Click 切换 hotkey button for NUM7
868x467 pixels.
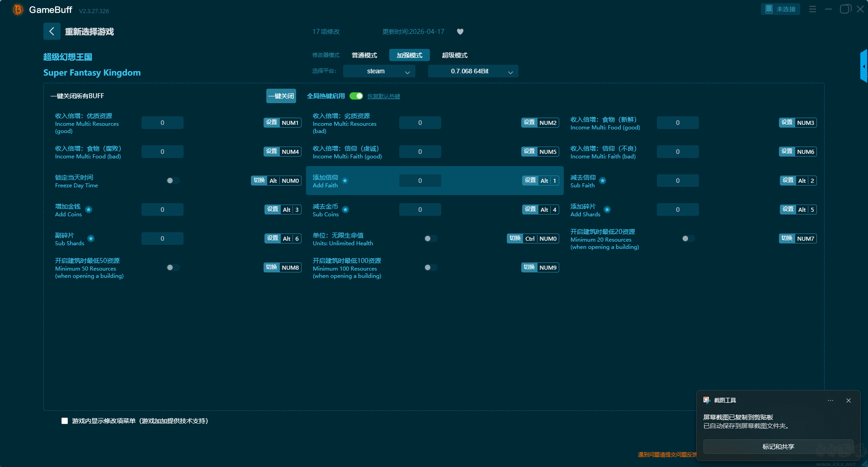(x=787, y=238)
